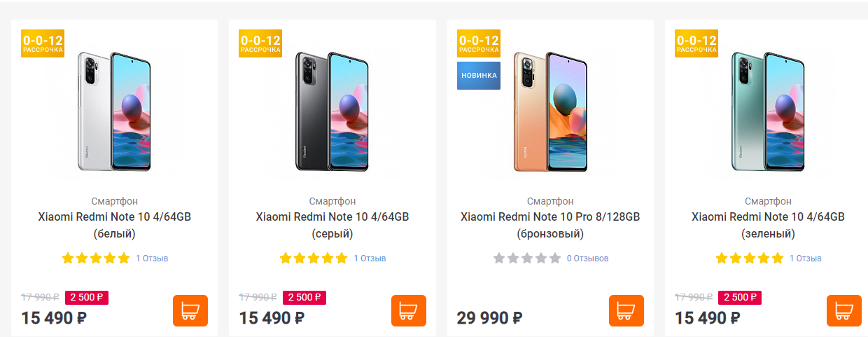Click 0-0-12 installment badge on white phone
868x337 pixels.
43,43
